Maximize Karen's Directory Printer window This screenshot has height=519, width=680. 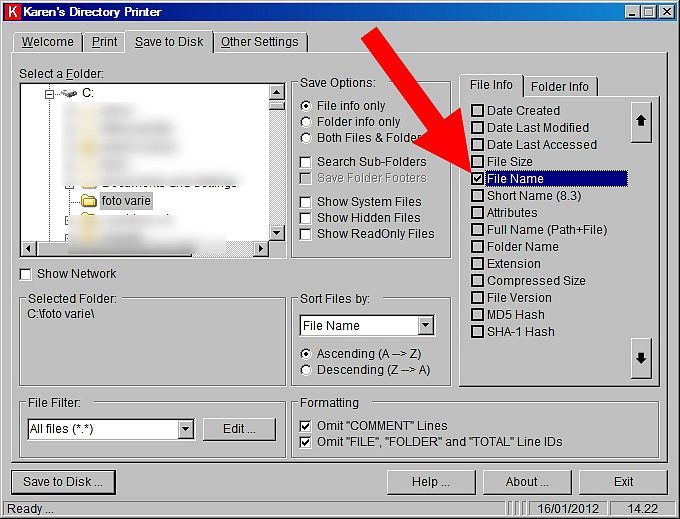click(649, 12)
